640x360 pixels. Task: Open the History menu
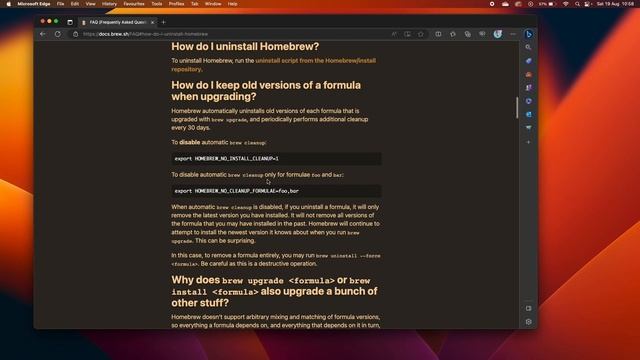(x=109, y=4)
